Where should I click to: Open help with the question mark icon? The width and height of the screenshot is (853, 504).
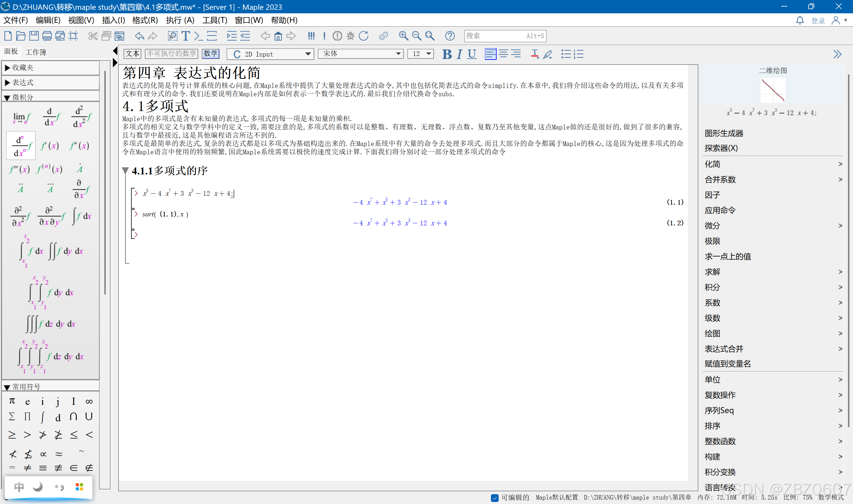point(450,36)
